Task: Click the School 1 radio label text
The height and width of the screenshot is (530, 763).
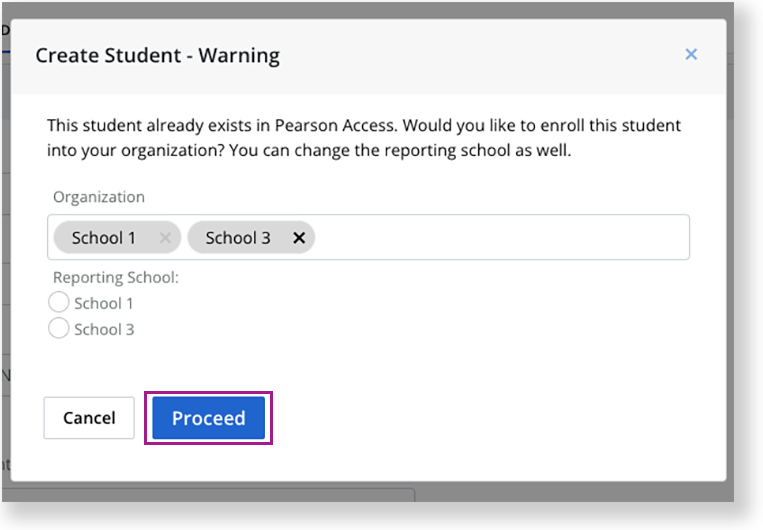Action: tap(103, 303)
